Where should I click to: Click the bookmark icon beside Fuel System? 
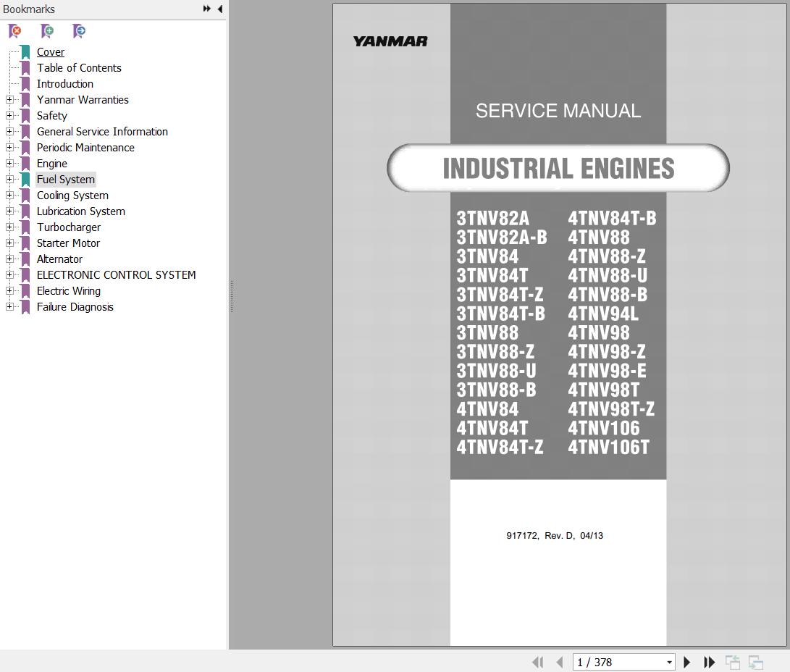[x=25, y=180]
